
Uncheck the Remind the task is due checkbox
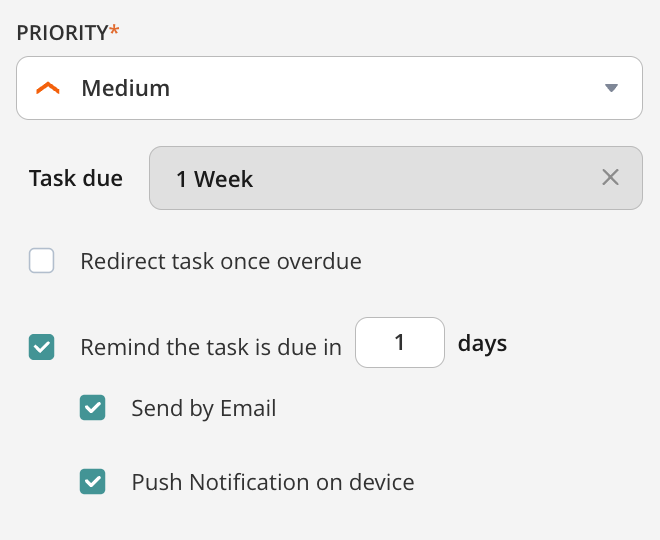click(42, 347)
